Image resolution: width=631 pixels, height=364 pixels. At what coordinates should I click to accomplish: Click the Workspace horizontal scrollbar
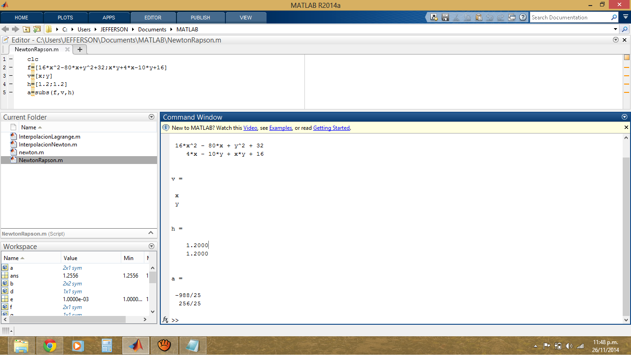click(67, 319)
